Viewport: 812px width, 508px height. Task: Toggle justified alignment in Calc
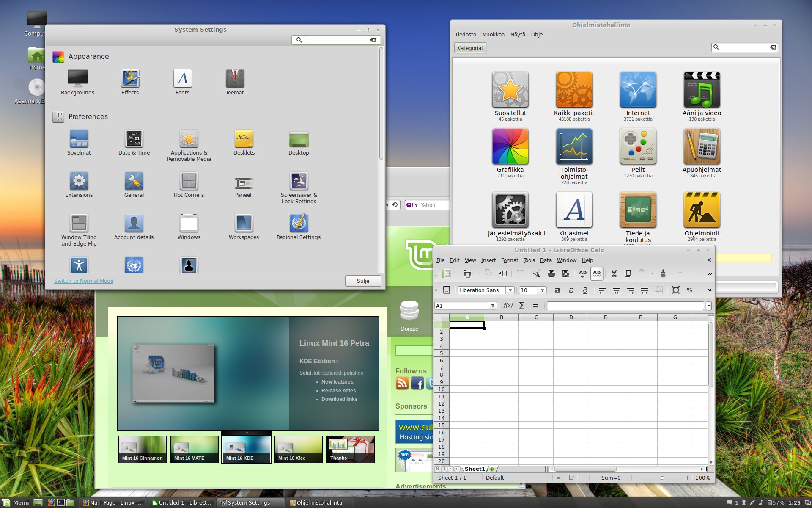click(x=645, y=290)
